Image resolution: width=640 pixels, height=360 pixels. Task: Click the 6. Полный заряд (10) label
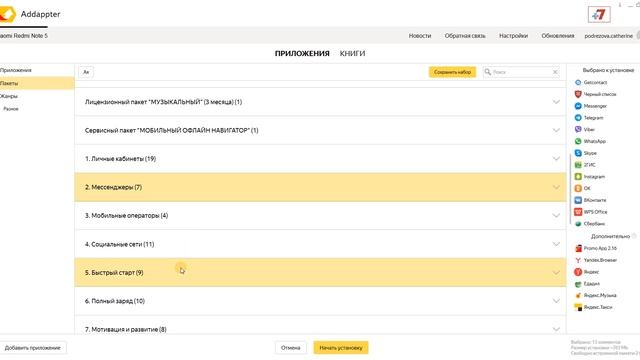click(115, 301)
